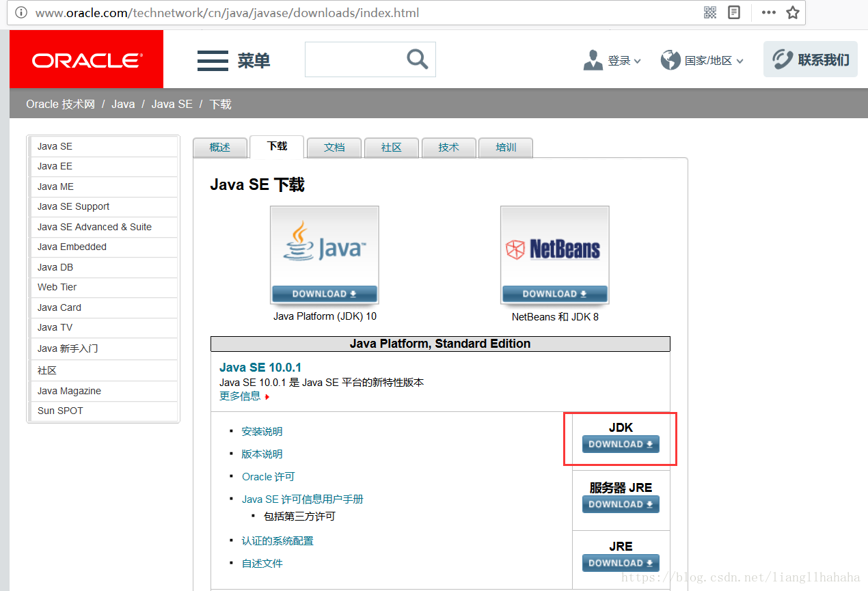Viewport: 868px width, 591px height.
Task: Open the Java breadcrumb link
Action: [x=123, y=104]
